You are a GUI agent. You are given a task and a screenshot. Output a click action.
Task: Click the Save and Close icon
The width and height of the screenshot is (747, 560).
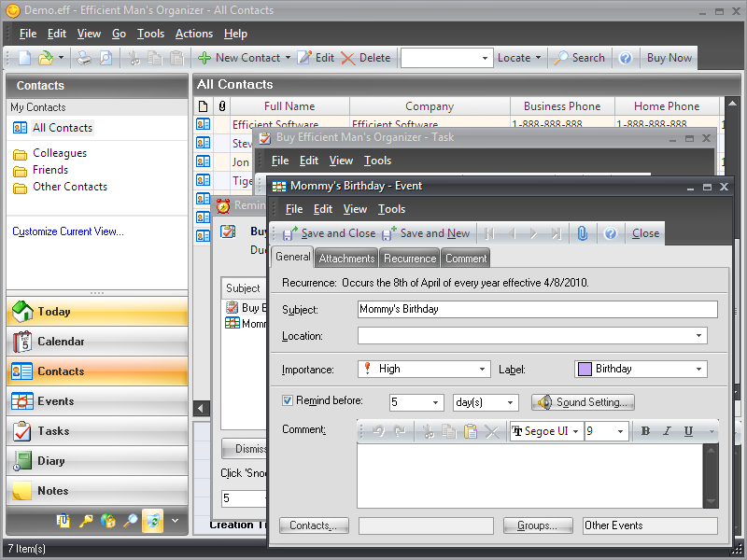(x=290, y=233)
